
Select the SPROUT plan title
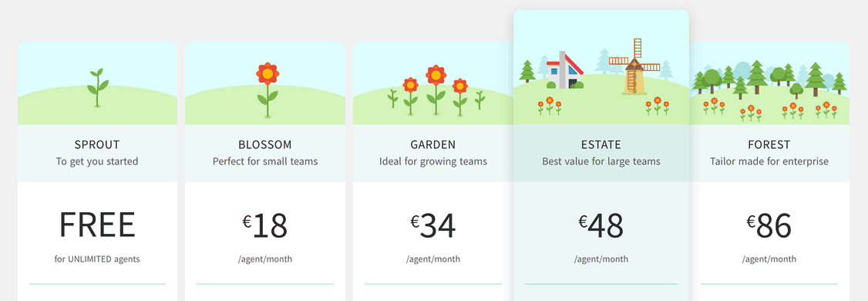97,145
